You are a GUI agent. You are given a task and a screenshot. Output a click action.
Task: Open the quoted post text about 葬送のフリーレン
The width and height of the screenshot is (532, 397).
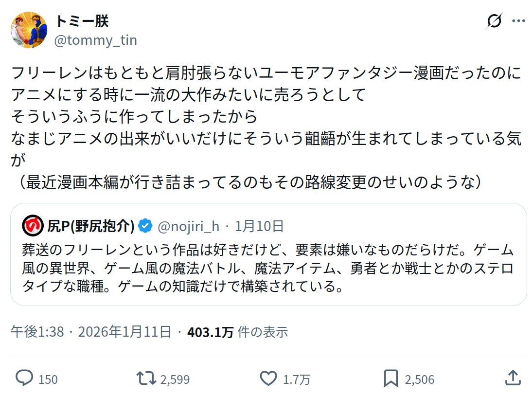coord(267,268)
